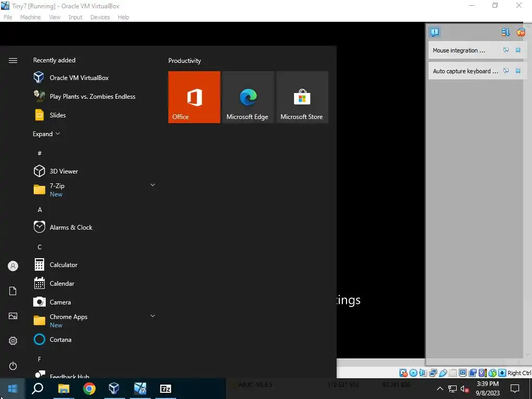Open the View menu
This screenshot has width=532, height=399.
pos(55,17)
